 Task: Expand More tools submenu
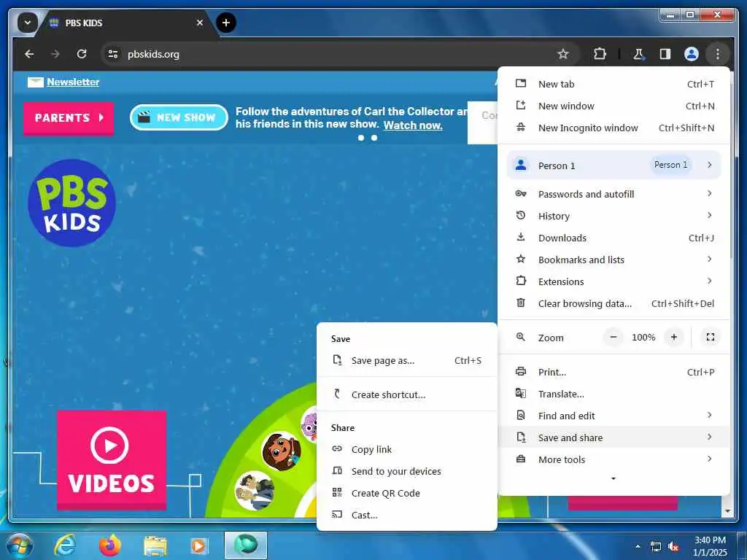pyautogui.click(x=614, y=459)
